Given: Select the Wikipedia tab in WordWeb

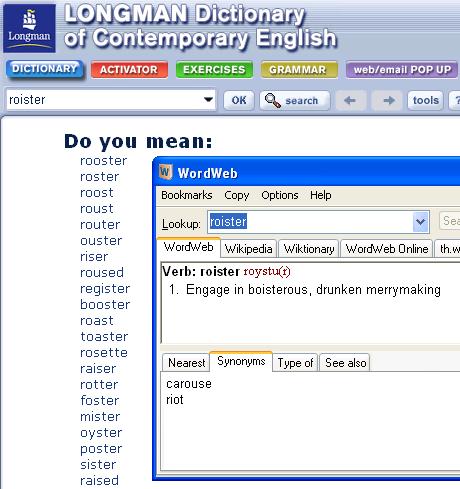Looking at the screenshot, I should (248, 249).
